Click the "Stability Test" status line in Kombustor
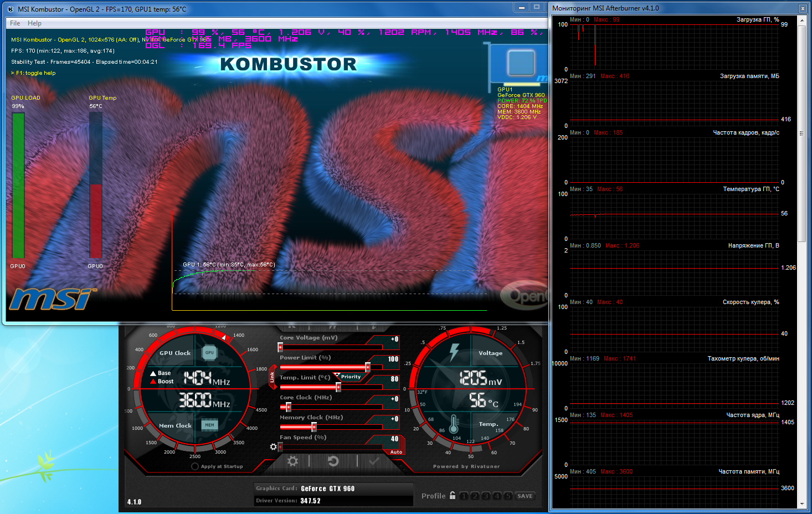Viewport: 812px width, 514px height. coord(84,62)
